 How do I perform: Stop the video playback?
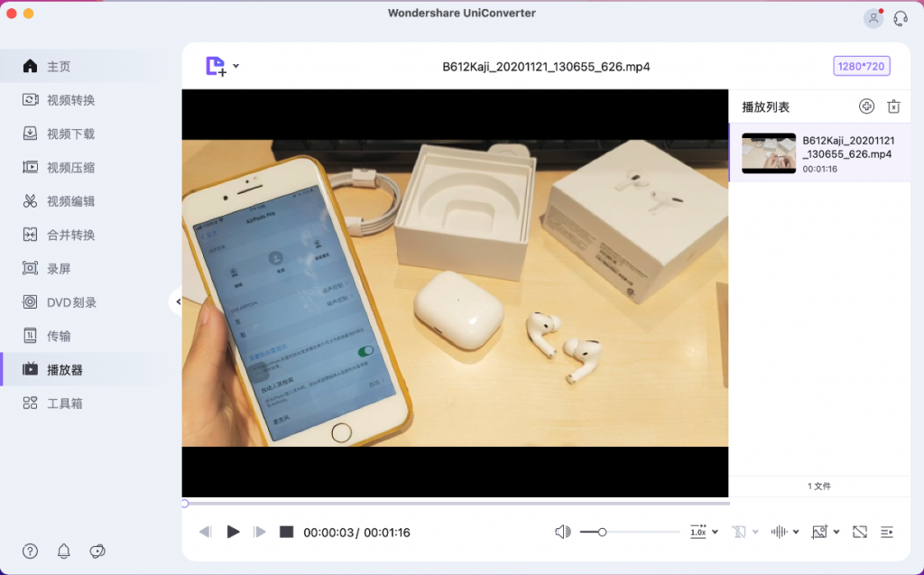coord(286,532)
